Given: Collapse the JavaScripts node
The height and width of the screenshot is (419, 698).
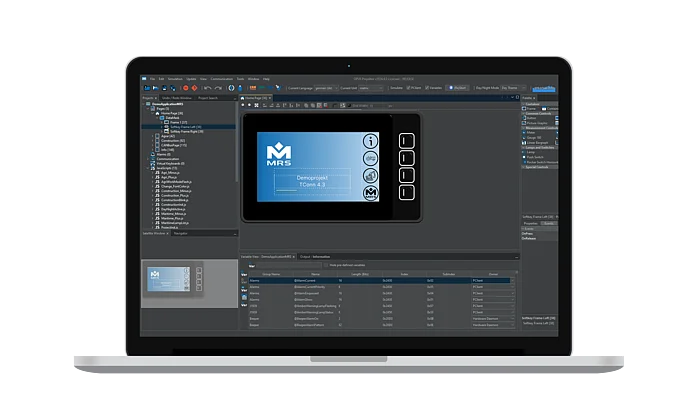Looking at the screenshot, I should click(148, 168).
